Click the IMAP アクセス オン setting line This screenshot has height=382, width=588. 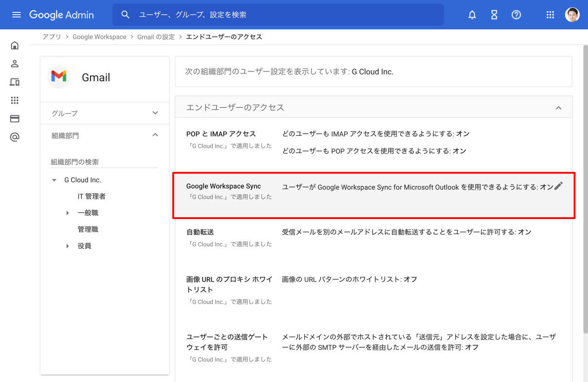point(376,134)
